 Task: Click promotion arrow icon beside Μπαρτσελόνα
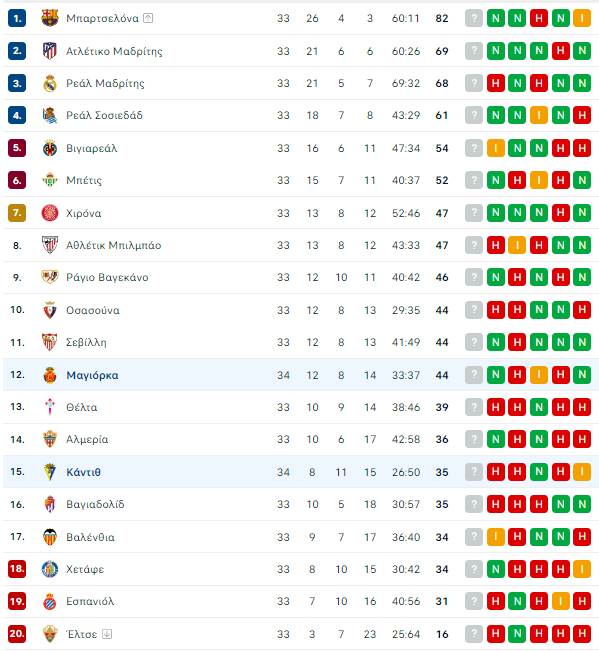click(148, 18)
